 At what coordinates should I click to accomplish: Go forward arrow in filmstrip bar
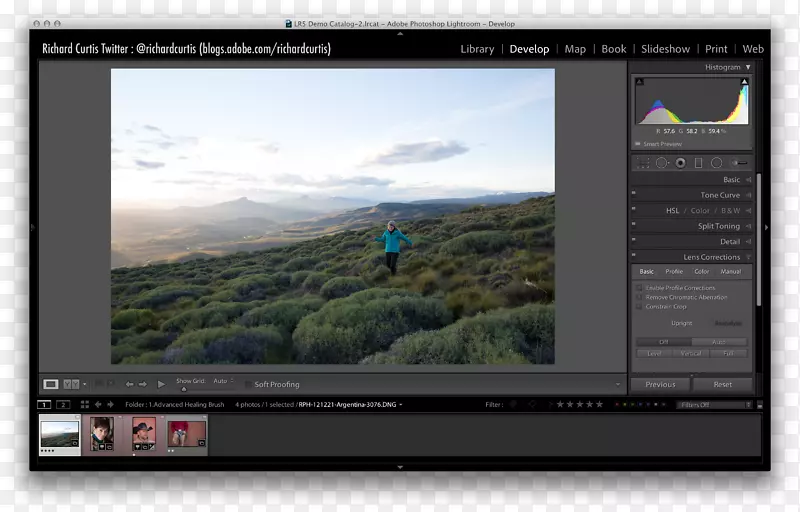coord(110,404)
